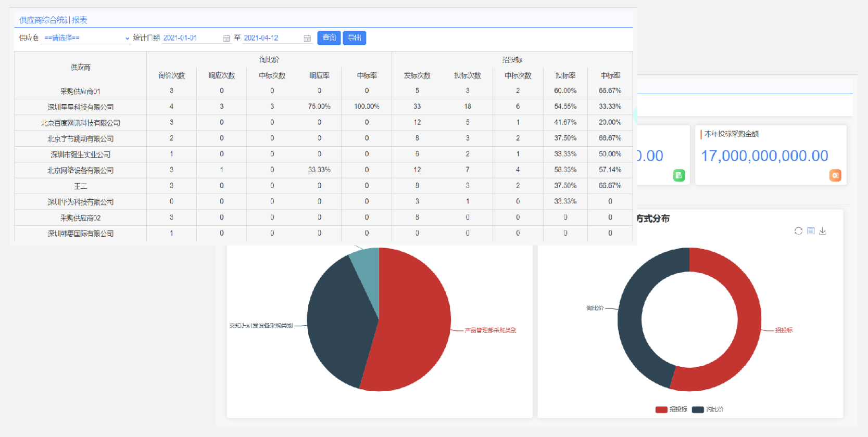
Task: Toggle the dark 询比价 legend swatch
Action: (698, 409)
